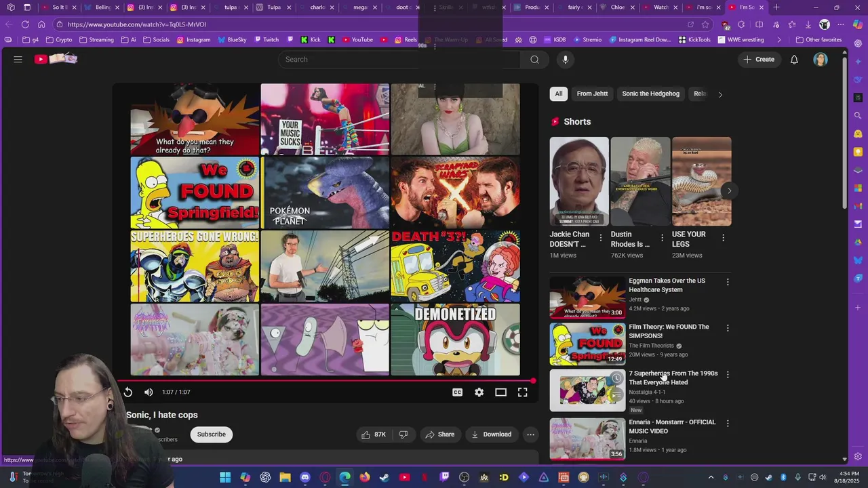
Task: Share the video
Action: tap(439, 434)
